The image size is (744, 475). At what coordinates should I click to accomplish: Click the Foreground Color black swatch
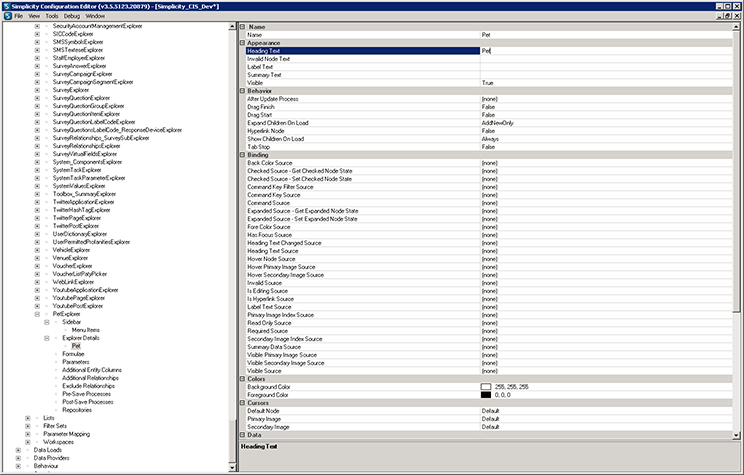pyautogui.click(x=486, y=394)
